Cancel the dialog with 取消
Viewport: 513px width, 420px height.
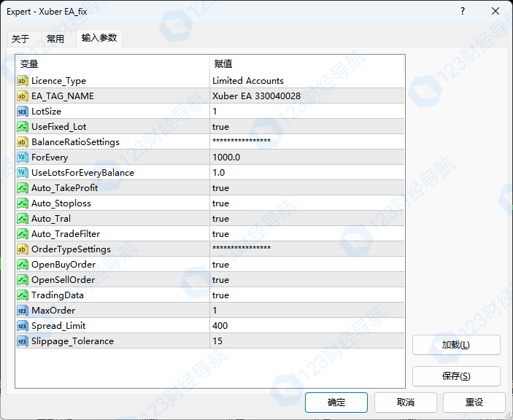(406, 402)
